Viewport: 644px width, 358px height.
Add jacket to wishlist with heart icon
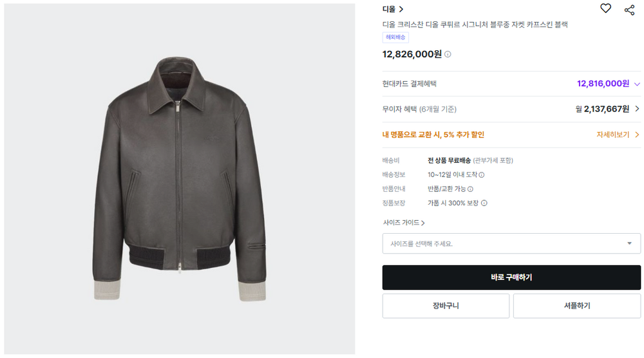[605, 8]
